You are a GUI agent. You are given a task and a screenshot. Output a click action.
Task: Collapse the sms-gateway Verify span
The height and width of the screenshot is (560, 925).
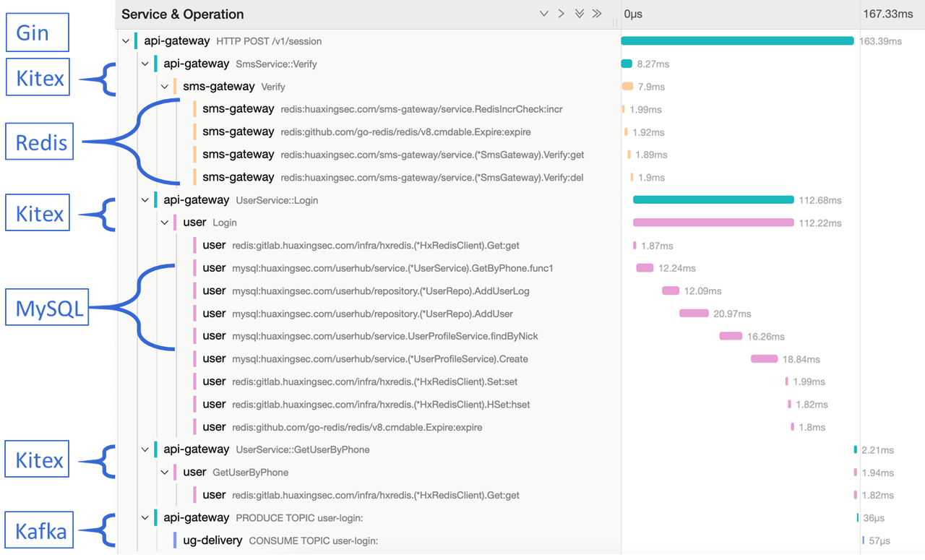pyautogui.click(x=165, y=87)
